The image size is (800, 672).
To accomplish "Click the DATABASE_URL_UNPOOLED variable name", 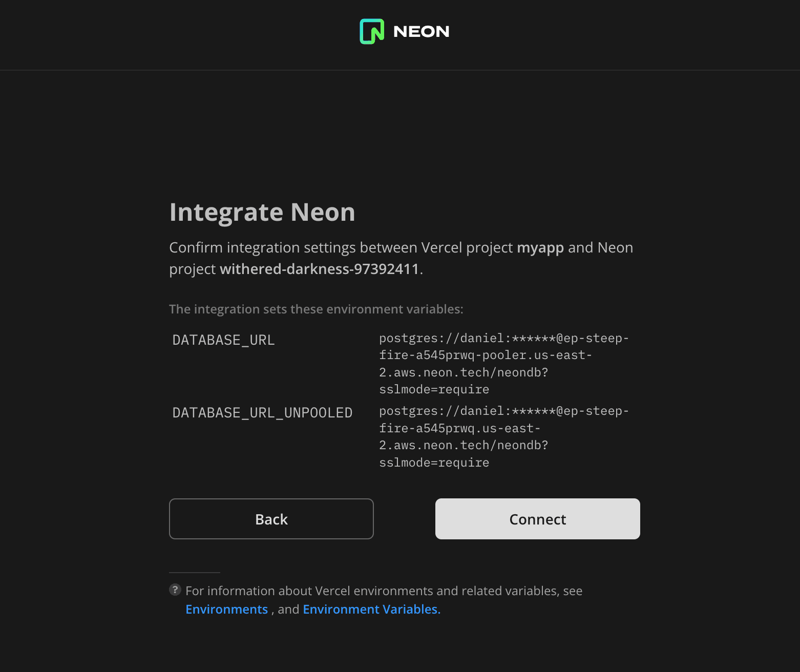I will tap(262, 412).
